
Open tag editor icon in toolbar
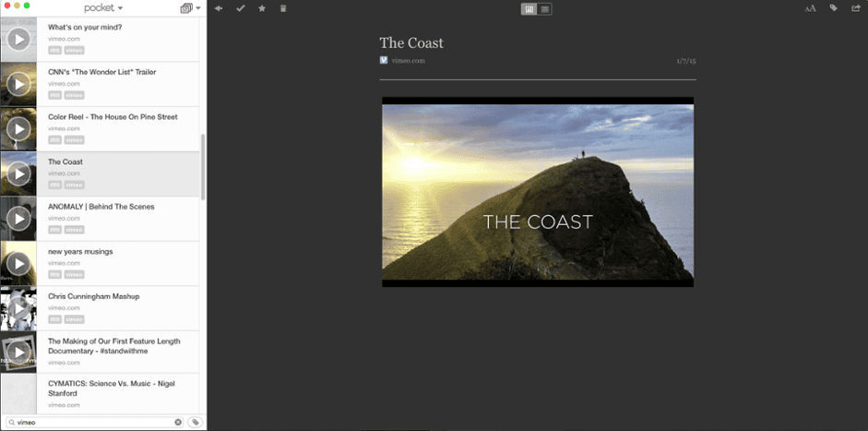pyautogui.click(x=834, y=8)
